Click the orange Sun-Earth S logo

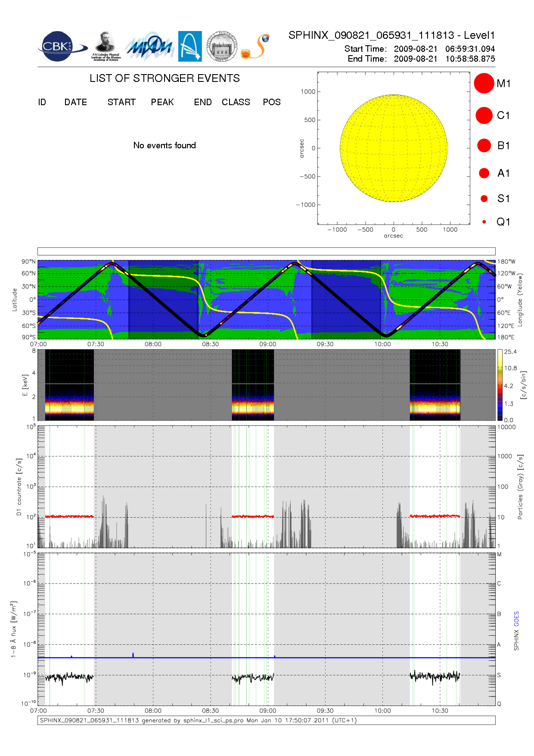coord(256,47)
